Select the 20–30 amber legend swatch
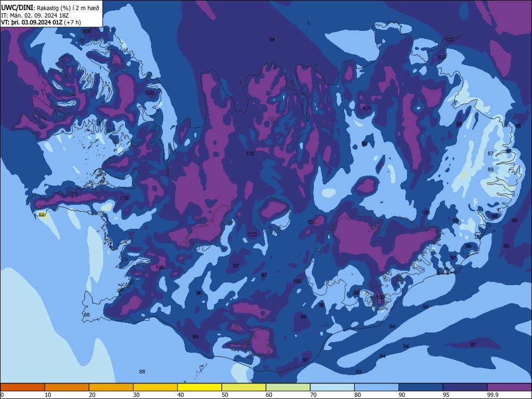Image resolution: width=532 pixels, height=399 pixels. pyautogui.click(x=111, y=387)
